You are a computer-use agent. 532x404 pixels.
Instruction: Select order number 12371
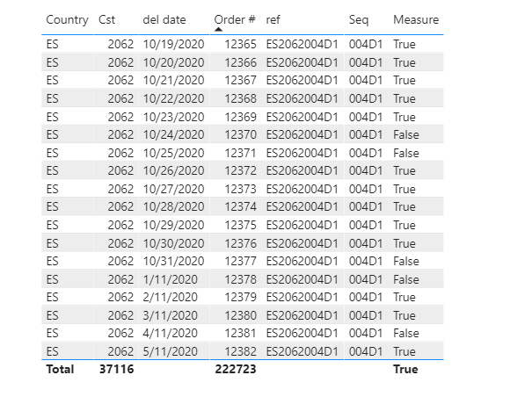[x=241, y=153]
